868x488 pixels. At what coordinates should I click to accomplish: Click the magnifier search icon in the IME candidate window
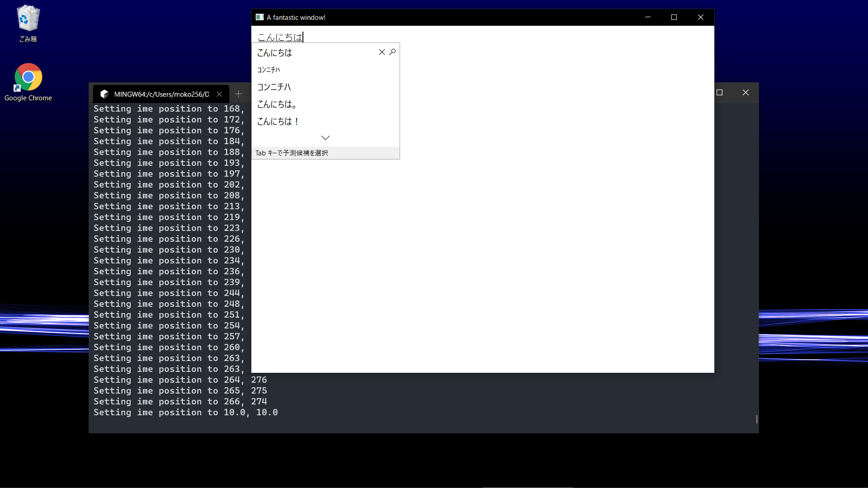[x=392, y=52]
